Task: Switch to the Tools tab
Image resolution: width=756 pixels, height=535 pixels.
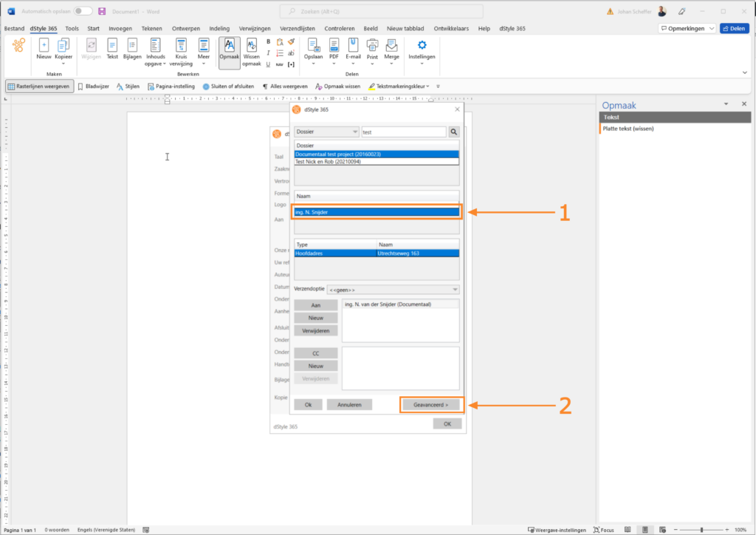Action: click(x=72, y=29)
